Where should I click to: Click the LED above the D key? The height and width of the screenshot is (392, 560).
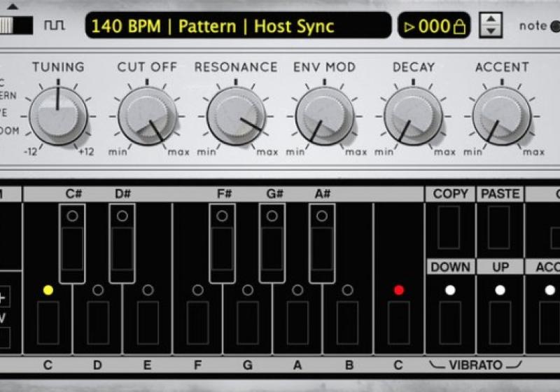(x=98, y=290)
